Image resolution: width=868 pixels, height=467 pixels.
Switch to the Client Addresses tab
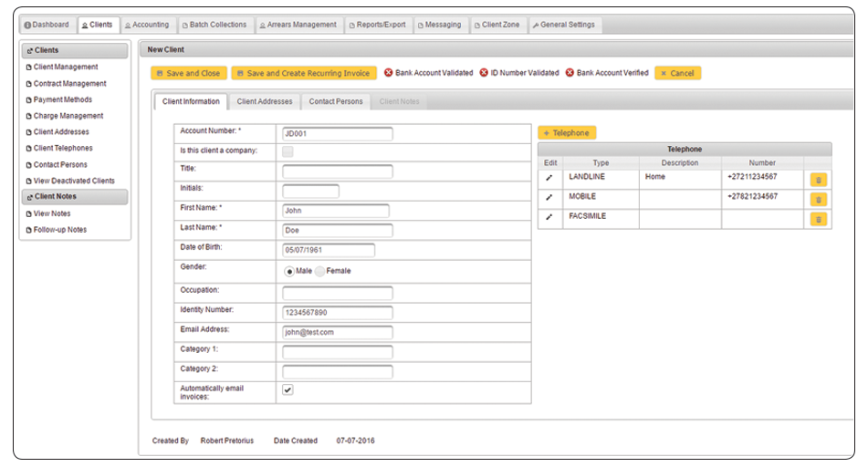tap(265, 101)
